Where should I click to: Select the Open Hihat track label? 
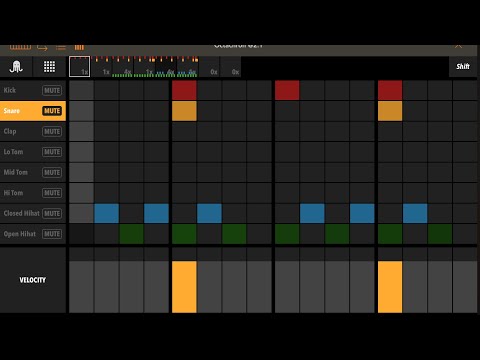[19, 234]
